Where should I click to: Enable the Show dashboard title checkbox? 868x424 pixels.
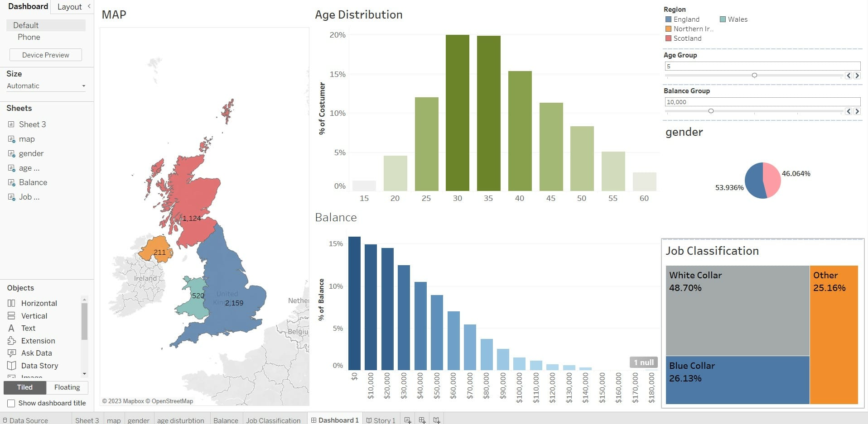[11, 403]
